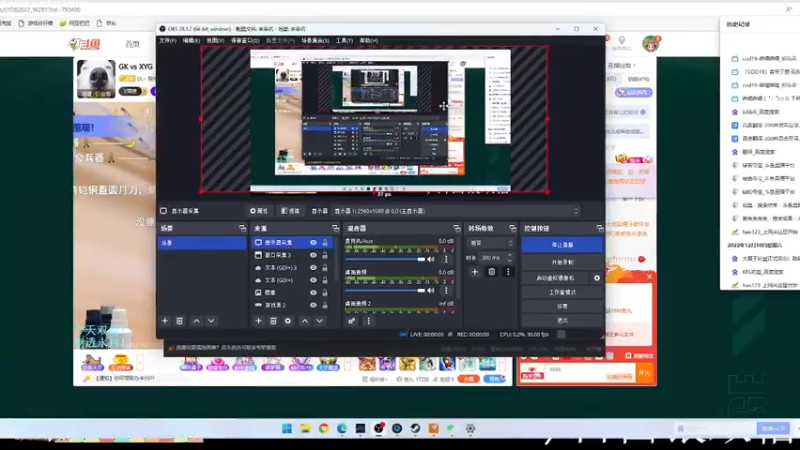Click 启动虚拟摄像机 virtual camera button
The height and width of the screenshot is (450, 800).
(x=555, y=278)
